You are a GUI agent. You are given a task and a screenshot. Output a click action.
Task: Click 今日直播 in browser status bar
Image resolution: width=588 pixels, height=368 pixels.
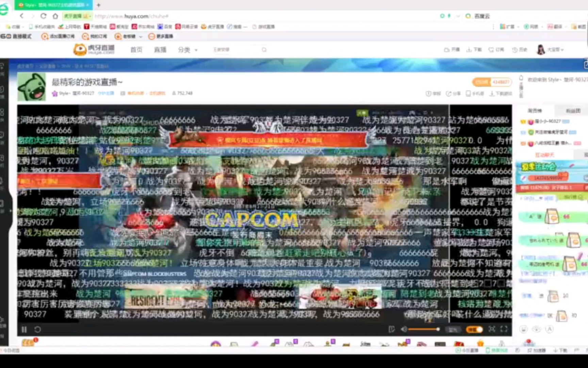tap(467, 350)
